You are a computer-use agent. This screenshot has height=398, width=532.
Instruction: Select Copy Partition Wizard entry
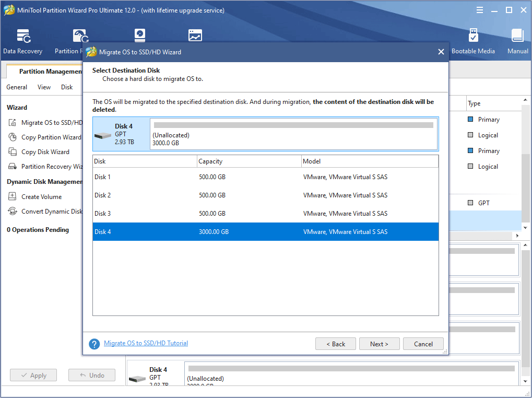point(51,137)
